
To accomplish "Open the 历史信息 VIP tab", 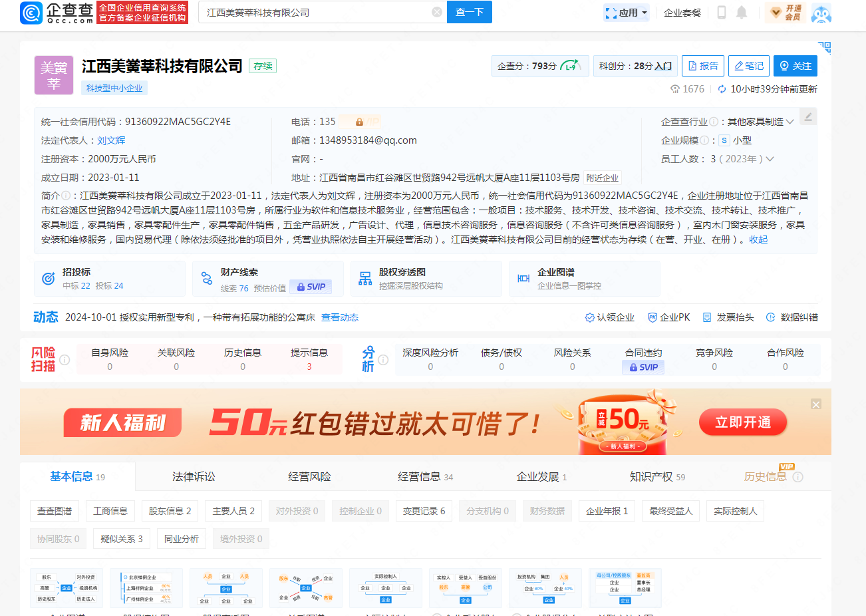I will [766, 476].
